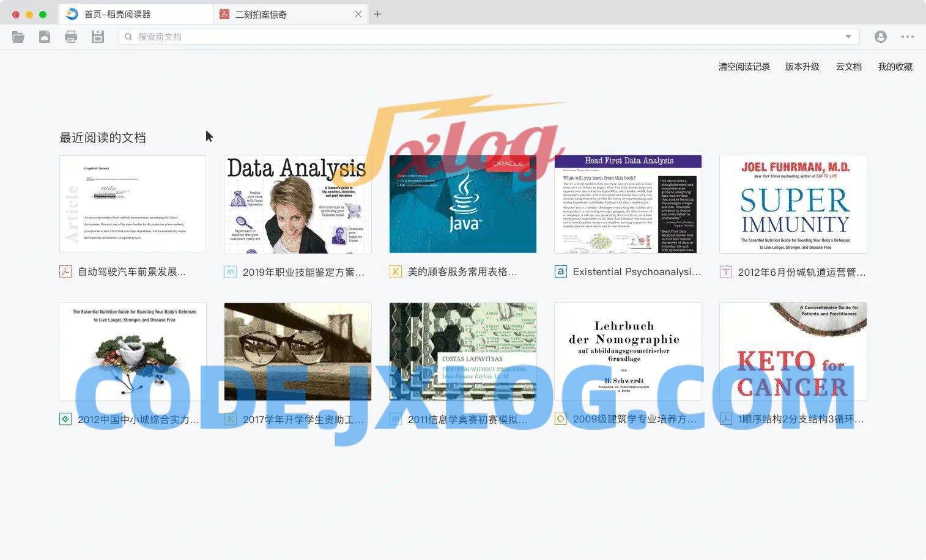Click the PDF icon beside 自动驾驶汽车前景发展
Viewport: 926px width, 560px height.
(65, 271)
